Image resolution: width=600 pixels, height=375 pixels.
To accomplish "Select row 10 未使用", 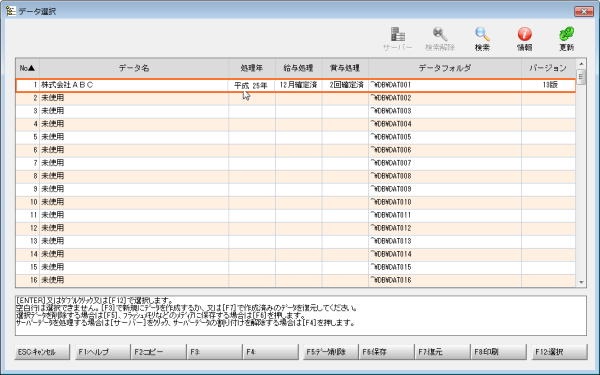I will coord(295,202).
